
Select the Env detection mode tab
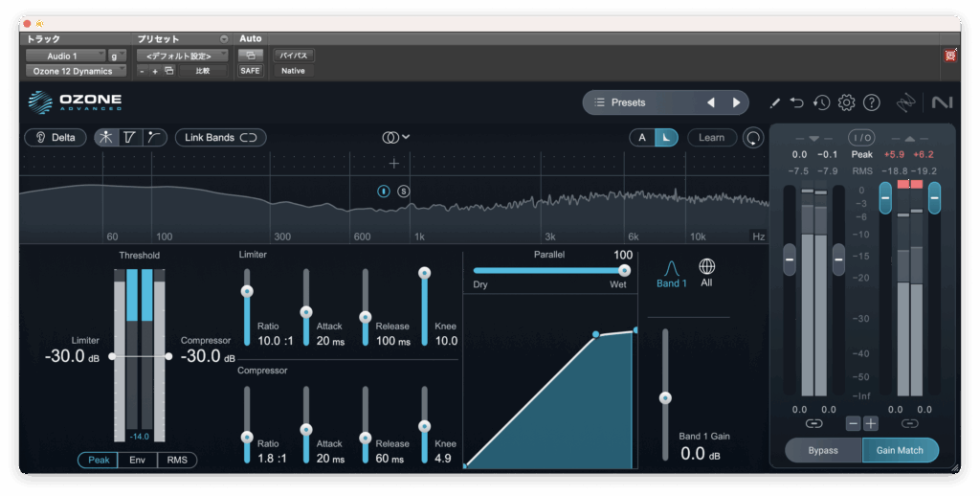138,461
